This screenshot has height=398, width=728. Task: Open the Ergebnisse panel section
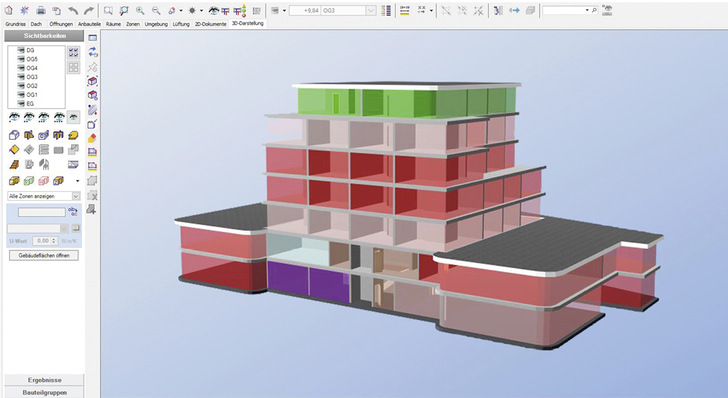(44, 380)
